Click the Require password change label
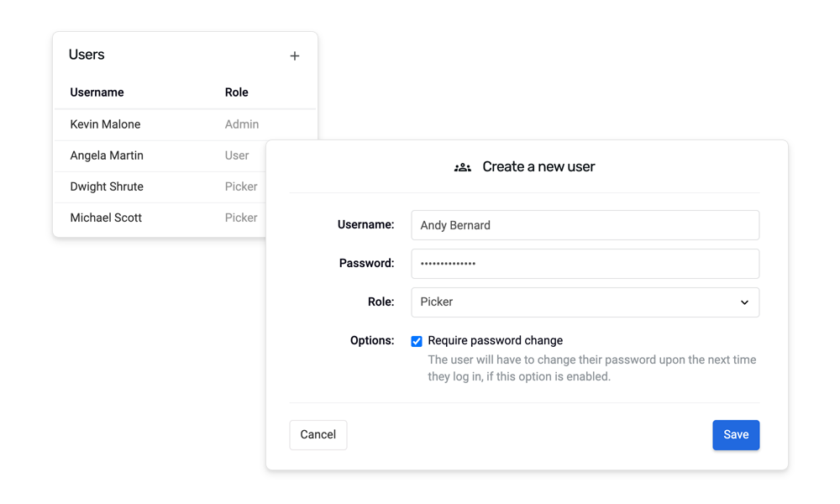Image resolution: width=840 pixels, height=504 pixels. 496,341
